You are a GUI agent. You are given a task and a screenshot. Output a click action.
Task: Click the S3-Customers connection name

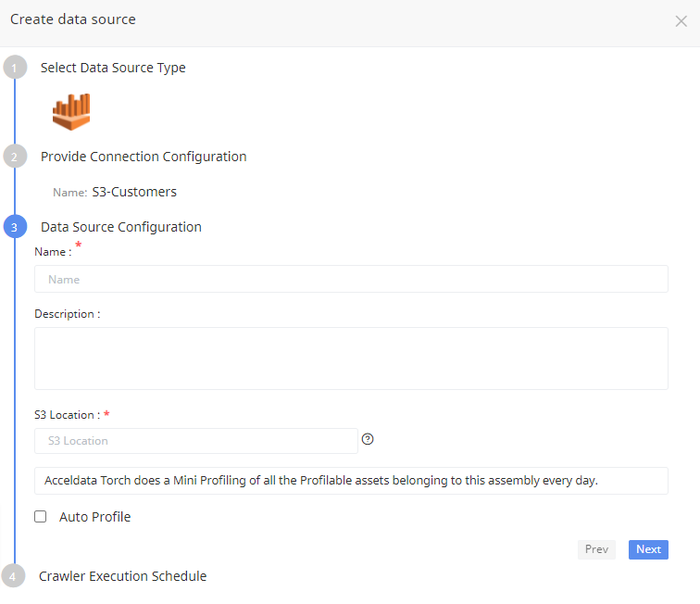click(134, 193)
